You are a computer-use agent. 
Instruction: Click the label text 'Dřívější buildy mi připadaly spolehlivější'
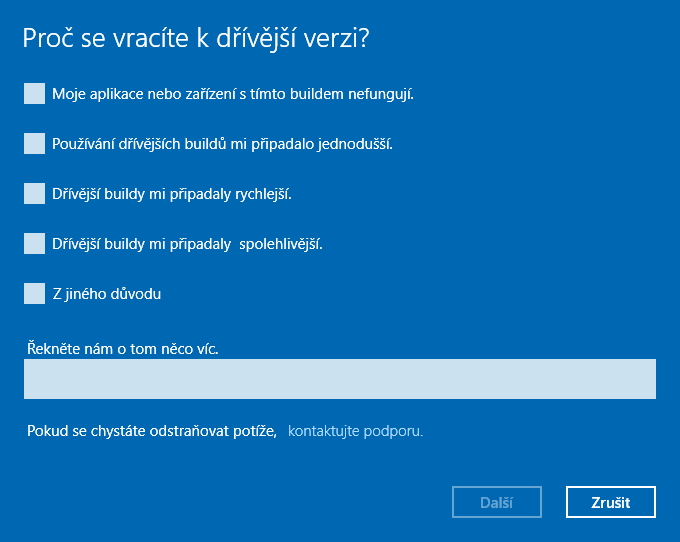pyautogui.click(x=187, y=244)
